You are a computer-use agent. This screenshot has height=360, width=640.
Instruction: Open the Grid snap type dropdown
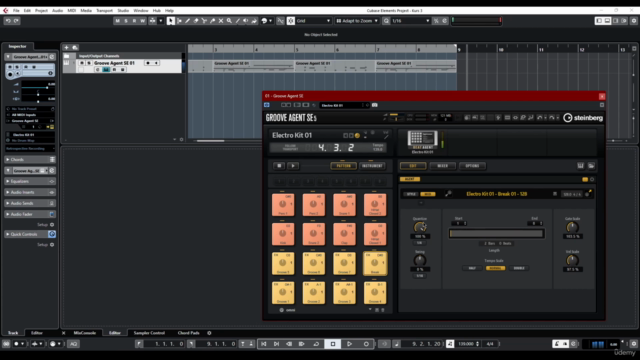(313, 21)
